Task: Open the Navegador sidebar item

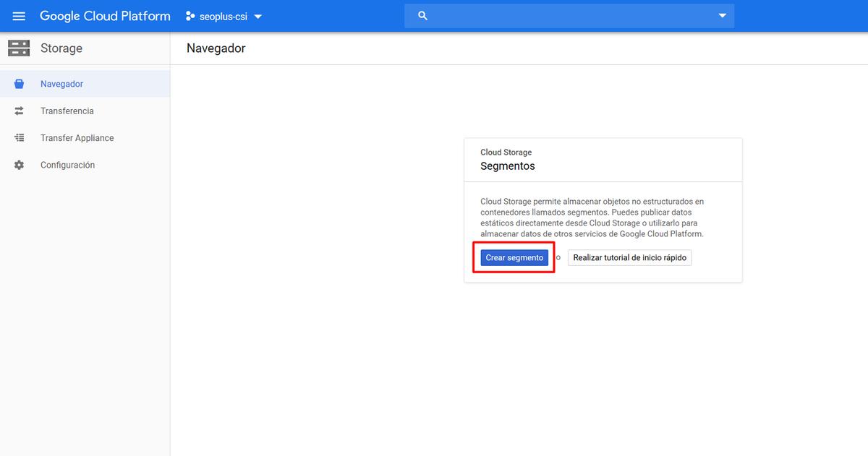Action: 61,84
